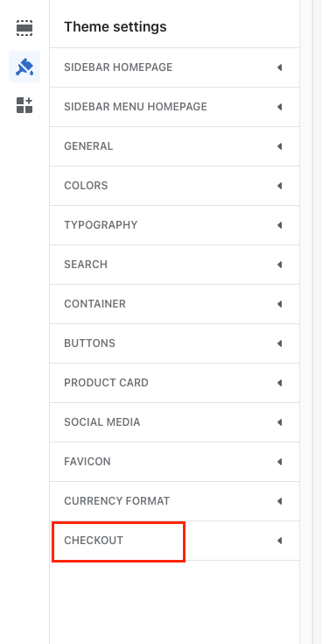The image size is (322, 644).
Task: Open the SEARCH settings group
Action: tap(174, 265)
